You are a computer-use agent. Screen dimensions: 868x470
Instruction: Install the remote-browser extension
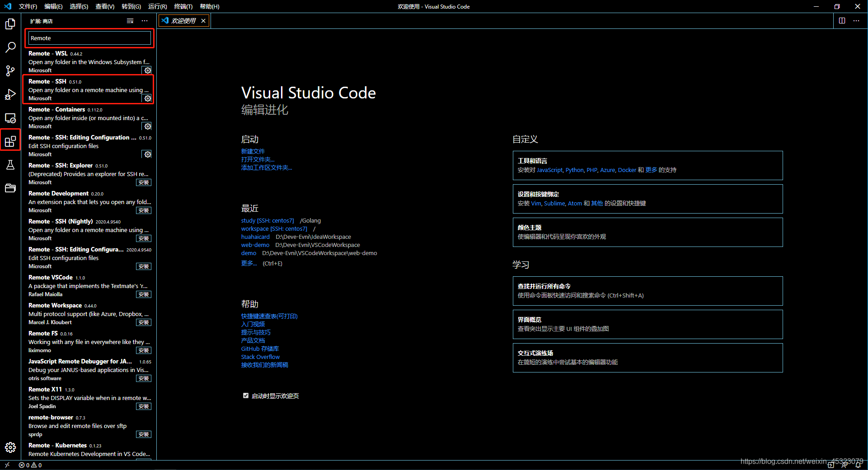pos(144,434)
